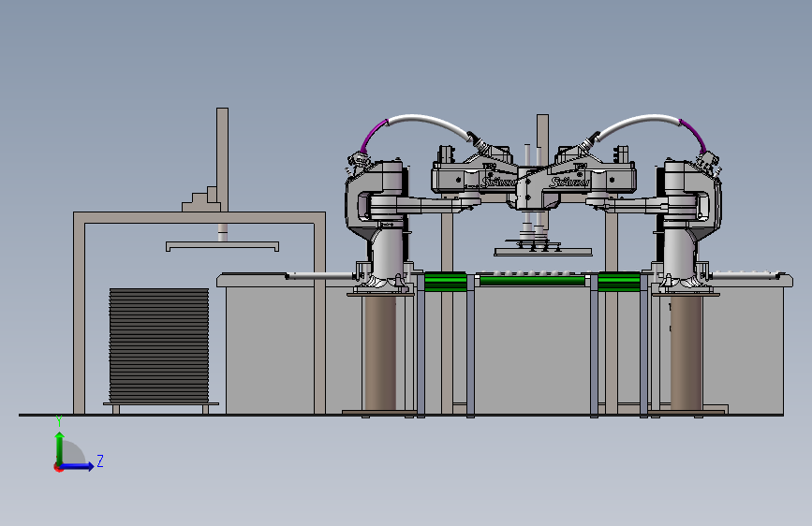Select the left robot's brown pedestal column
This screenshot has width=812, height=526.
(x=380, y=353)
